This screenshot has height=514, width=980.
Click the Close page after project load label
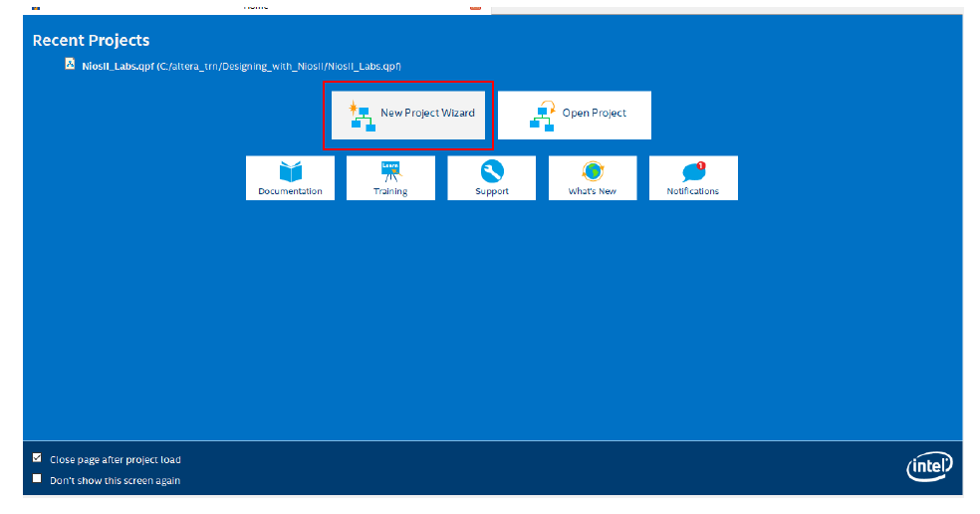[x=115, y=459]
